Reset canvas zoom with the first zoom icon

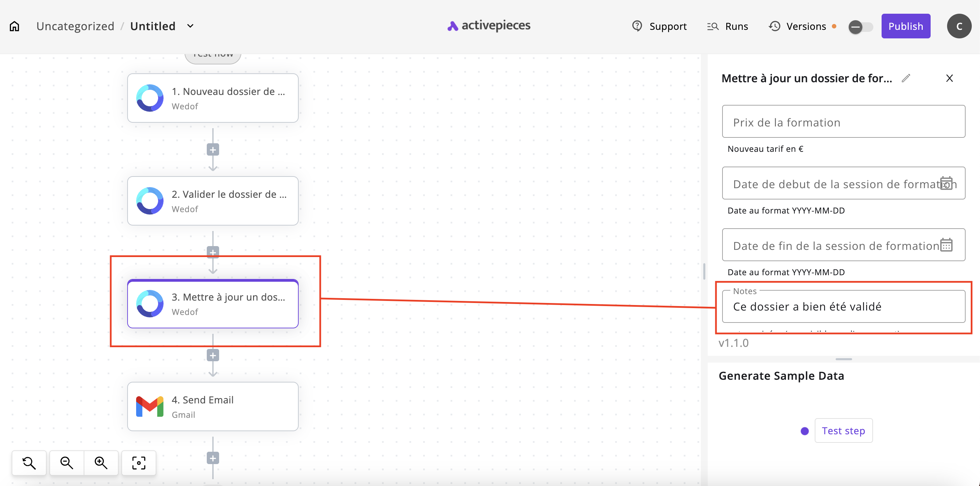click(29, 463)
